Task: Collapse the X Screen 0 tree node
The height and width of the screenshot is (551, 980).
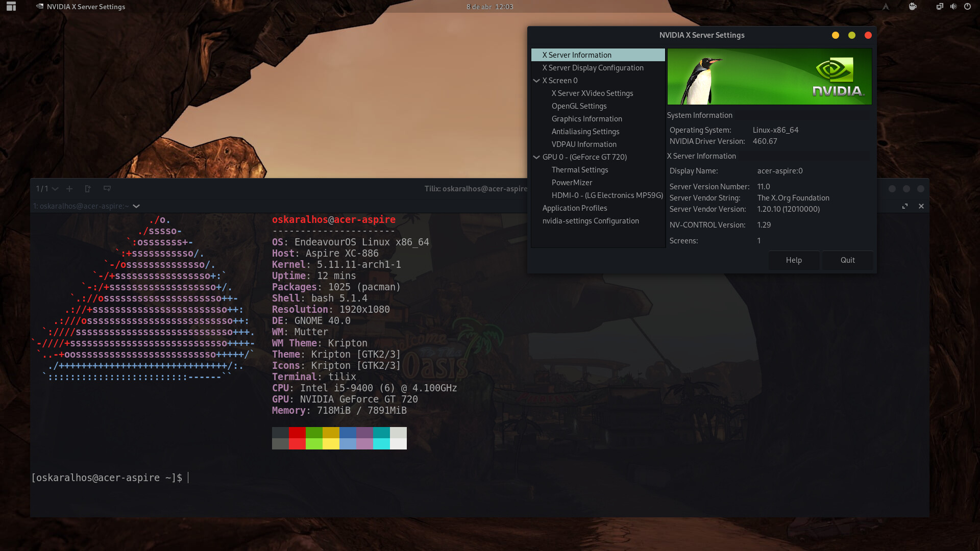Action: [x=536, y=81]
